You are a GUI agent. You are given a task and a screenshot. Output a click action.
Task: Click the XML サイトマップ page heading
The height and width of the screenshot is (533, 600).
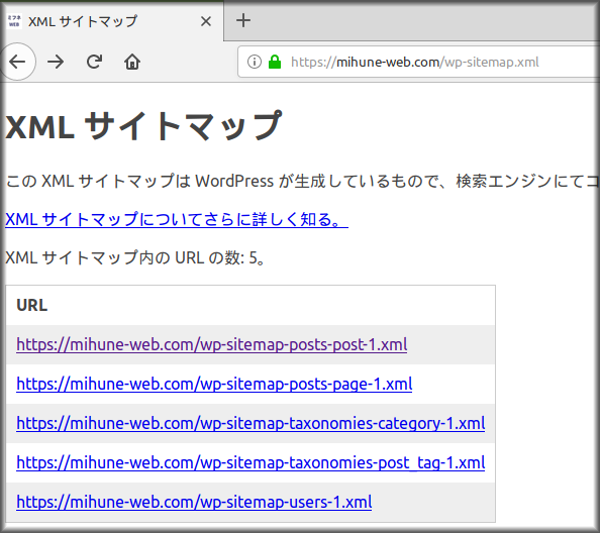pos(143,126)
